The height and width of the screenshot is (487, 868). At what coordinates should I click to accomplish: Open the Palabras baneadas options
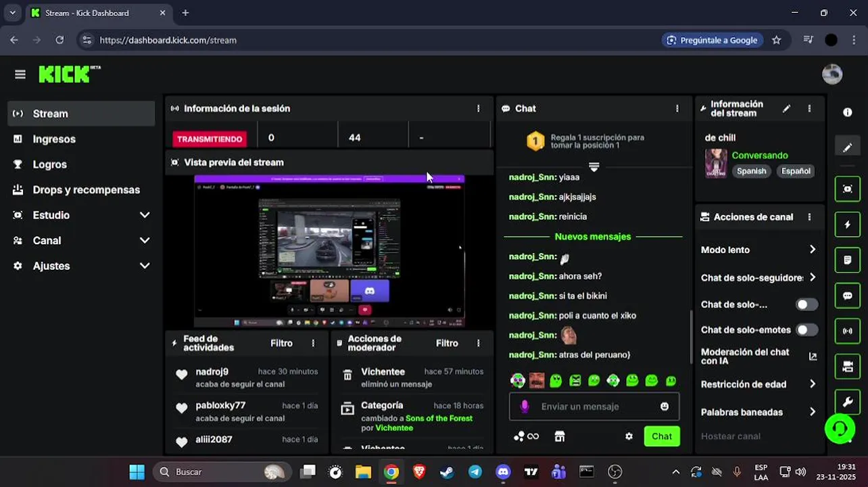pyautogui.click(x=758, y=412)
